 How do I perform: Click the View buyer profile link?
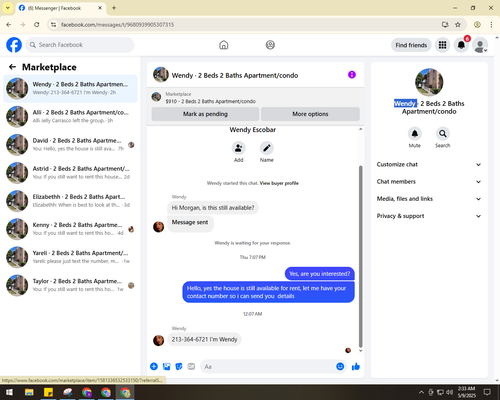click(x=279, y=183)
